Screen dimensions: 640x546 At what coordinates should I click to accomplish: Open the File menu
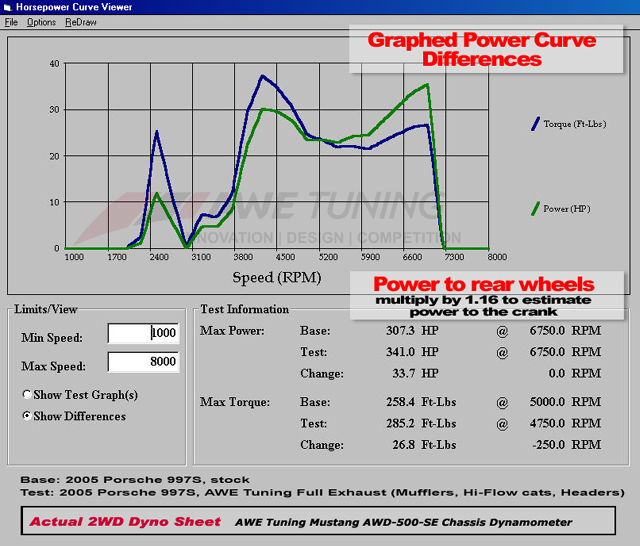11,22
